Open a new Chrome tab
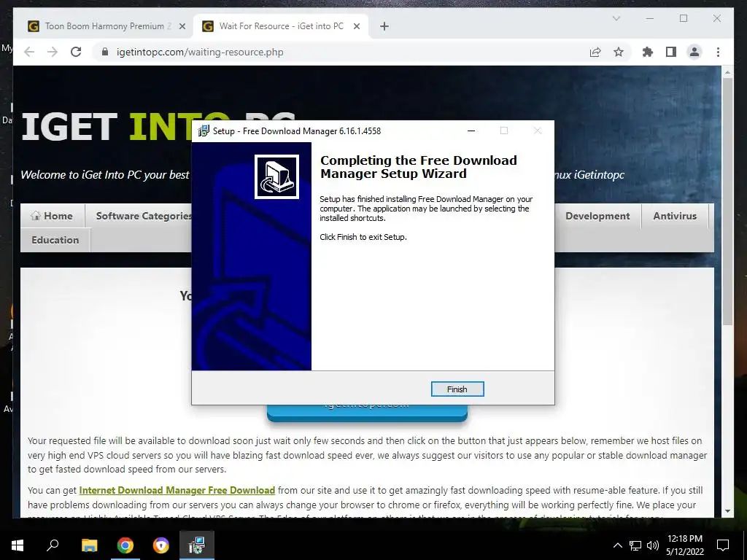Image resolution: width=747 pixels, height=560 pixels. [x=384, y=27]
